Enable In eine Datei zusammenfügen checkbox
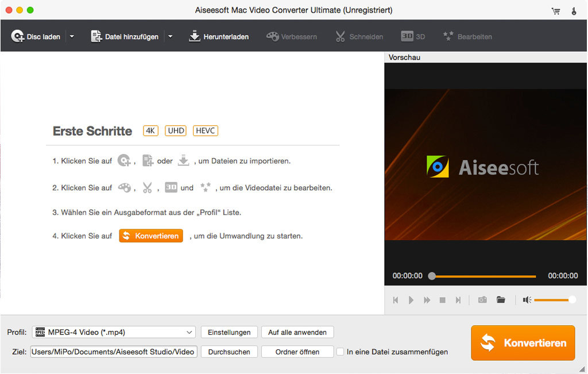588x374 pixels. coord(340,352)
